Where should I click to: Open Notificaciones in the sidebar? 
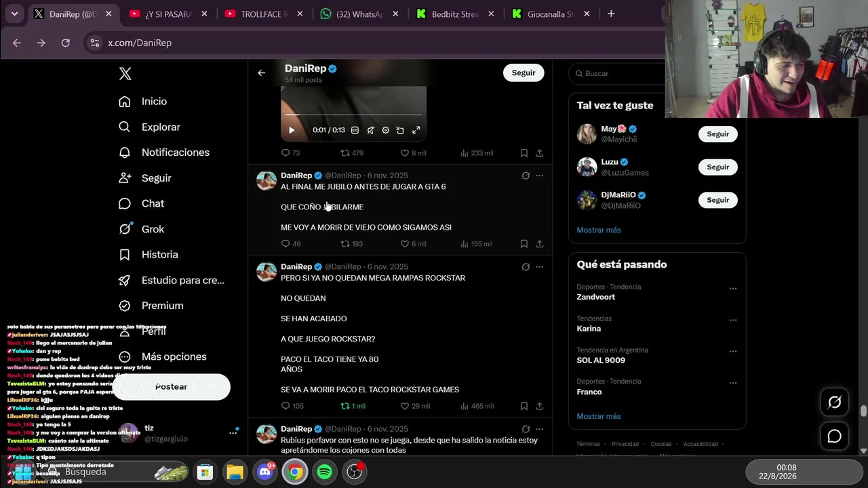click(163, 152)
